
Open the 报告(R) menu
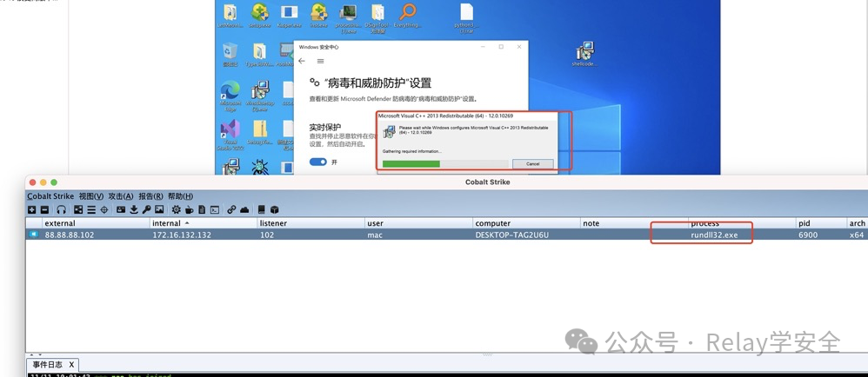pos(150,196)
